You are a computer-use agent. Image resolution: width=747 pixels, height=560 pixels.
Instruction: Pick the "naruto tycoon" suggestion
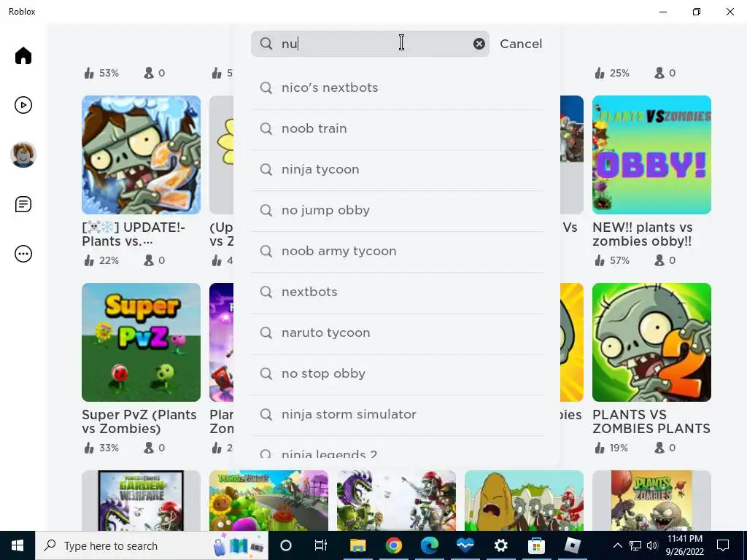[398, 332]
